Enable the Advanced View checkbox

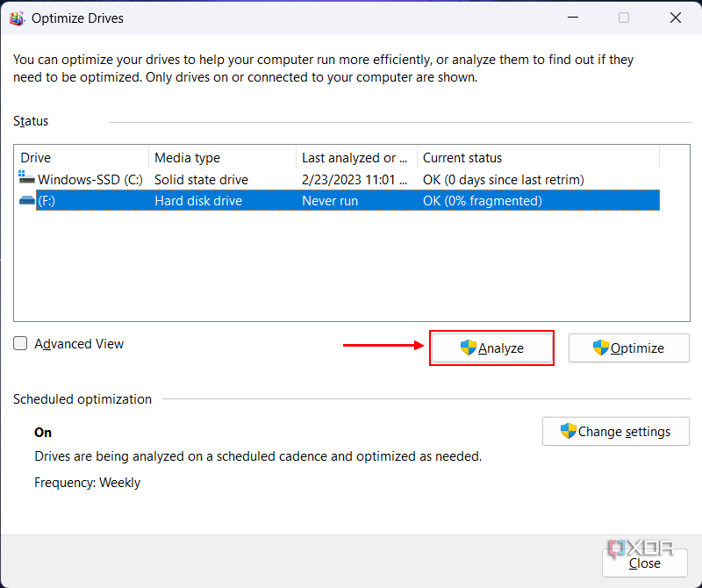[20, 343]
